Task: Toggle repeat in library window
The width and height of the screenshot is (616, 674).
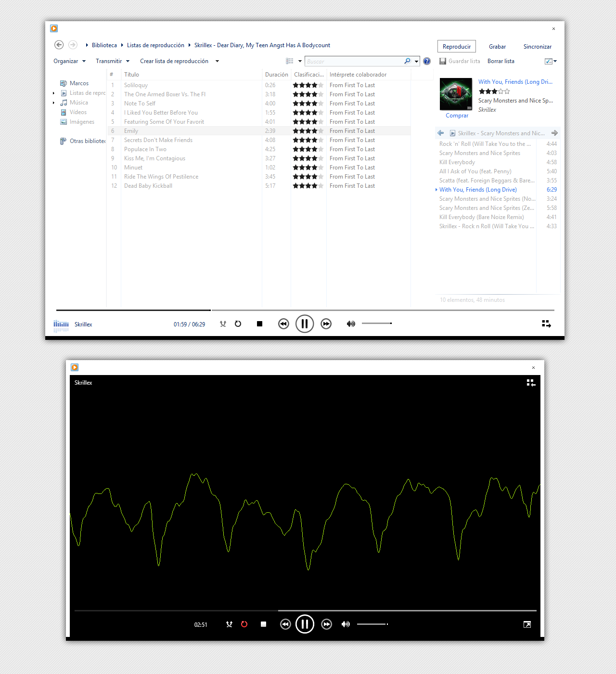Action: coord(238,324)
